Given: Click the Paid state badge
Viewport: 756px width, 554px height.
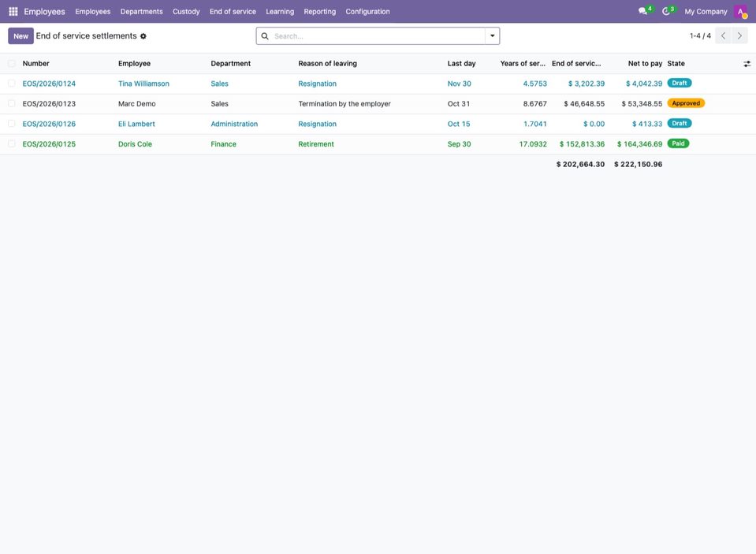Looking at the screenshot, I should click(x=679, y=143).
